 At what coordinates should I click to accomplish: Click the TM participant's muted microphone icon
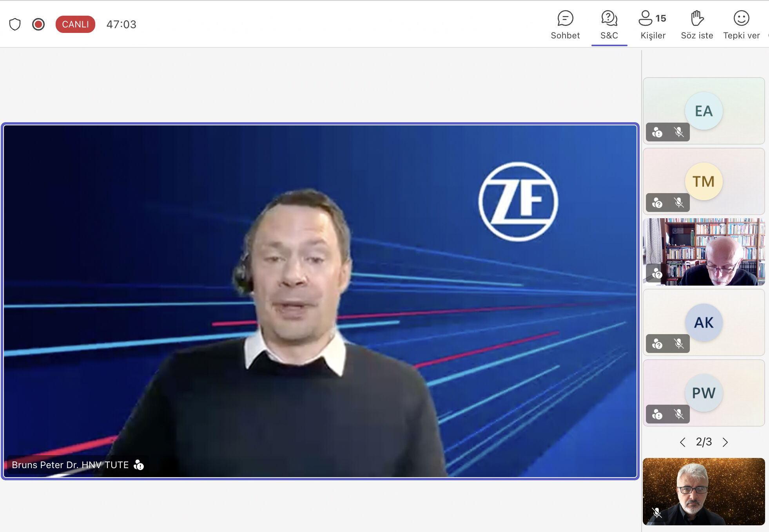click(679, 203)
